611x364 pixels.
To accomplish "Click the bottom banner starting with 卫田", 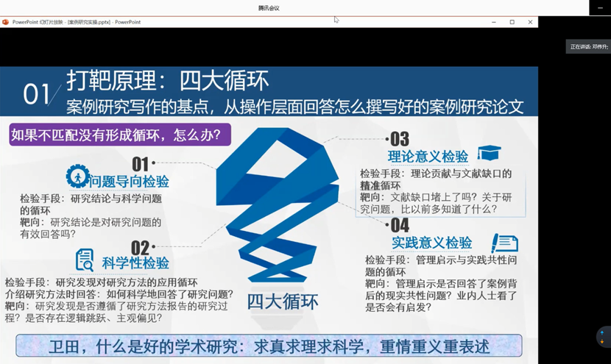I will coord(269,346).
